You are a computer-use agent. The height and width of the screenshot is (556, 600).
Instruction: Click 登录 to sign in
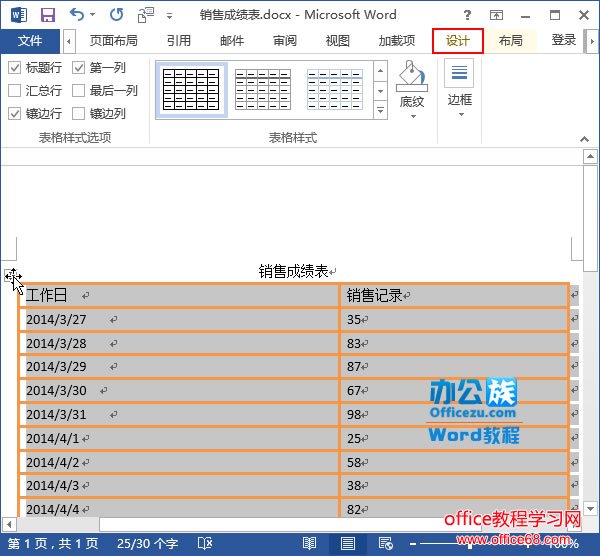coord(563,40)
